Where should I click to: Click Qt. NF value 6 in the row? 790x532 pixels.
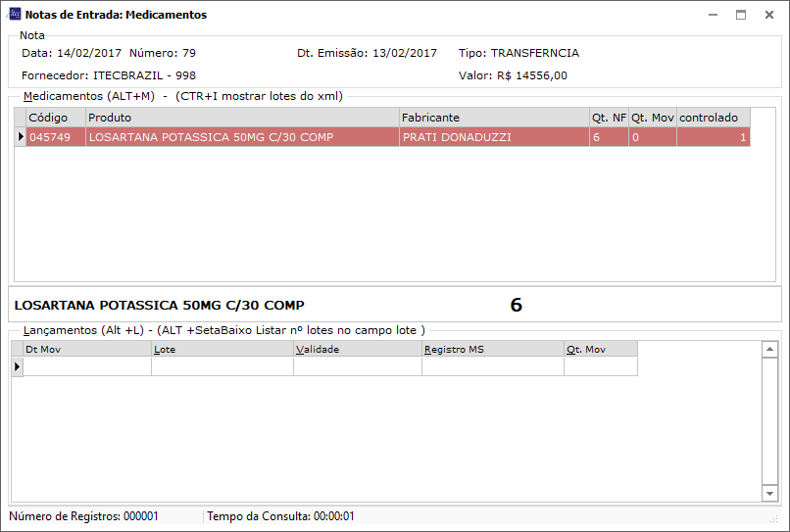tap(609, 137)
